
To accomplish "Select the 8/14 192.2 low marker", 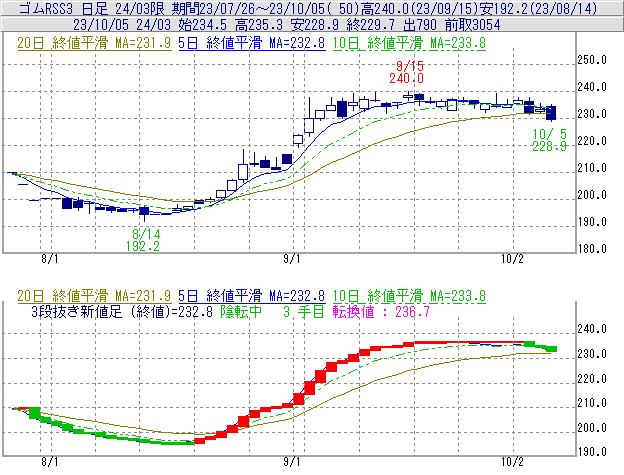I will click(143, 240).
